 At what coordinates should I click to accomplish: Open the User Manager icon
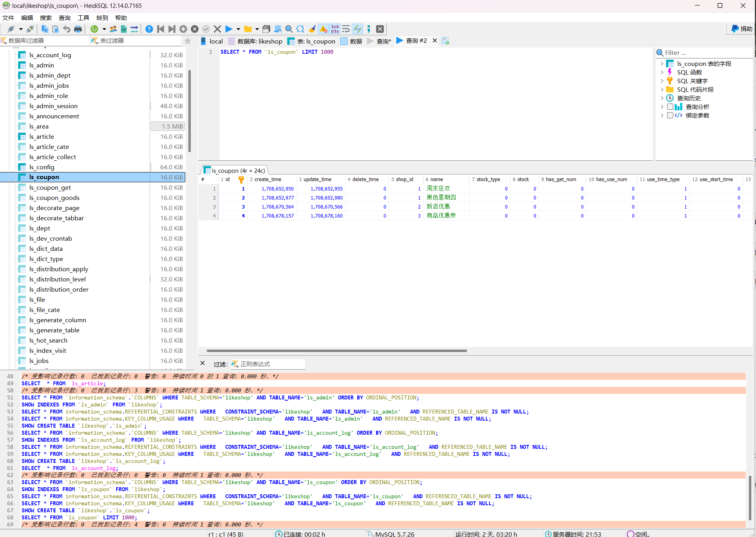(113, 29)
